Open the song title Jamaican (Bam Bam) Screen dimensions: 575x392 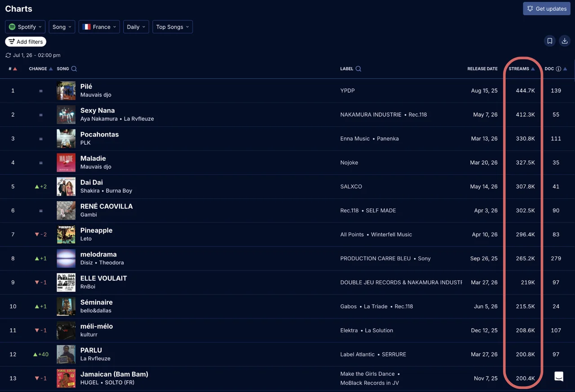(x=114, y=374)
